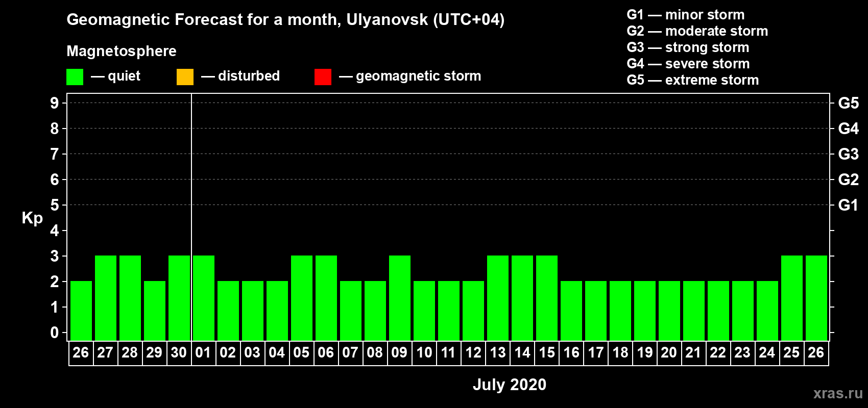The image size is (868, 408).
Task: Click the date cell 18
Action: pos(620,353)
